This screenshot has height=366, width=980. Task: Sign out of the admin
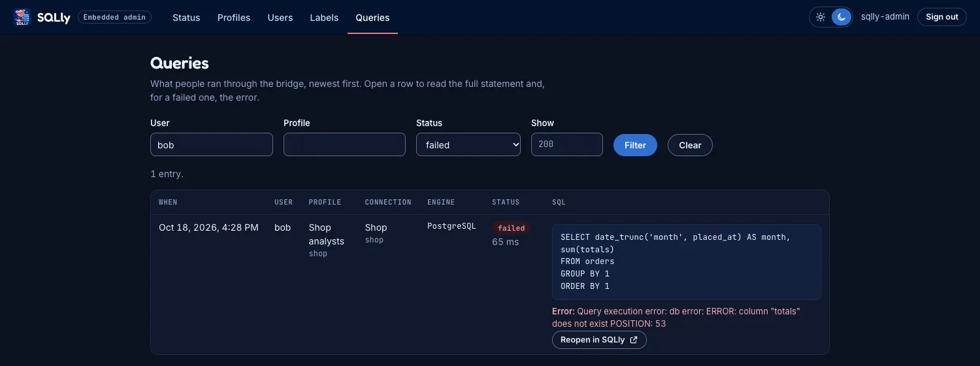point(942,17)
